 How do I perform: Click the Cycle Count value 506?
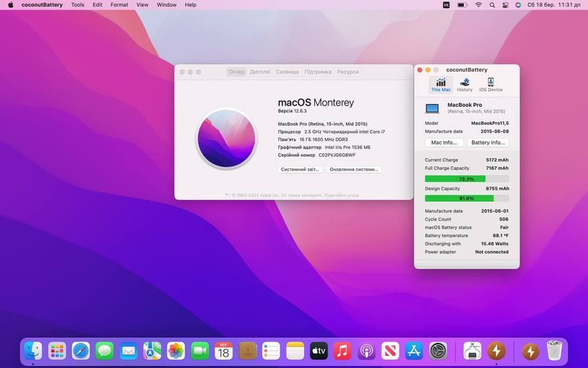point(504,219)
